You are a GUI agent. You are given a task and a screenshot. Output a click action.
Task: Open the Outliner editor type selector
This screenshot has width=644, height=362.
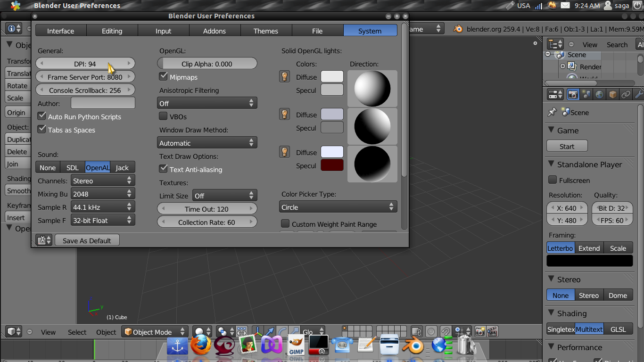555,44
